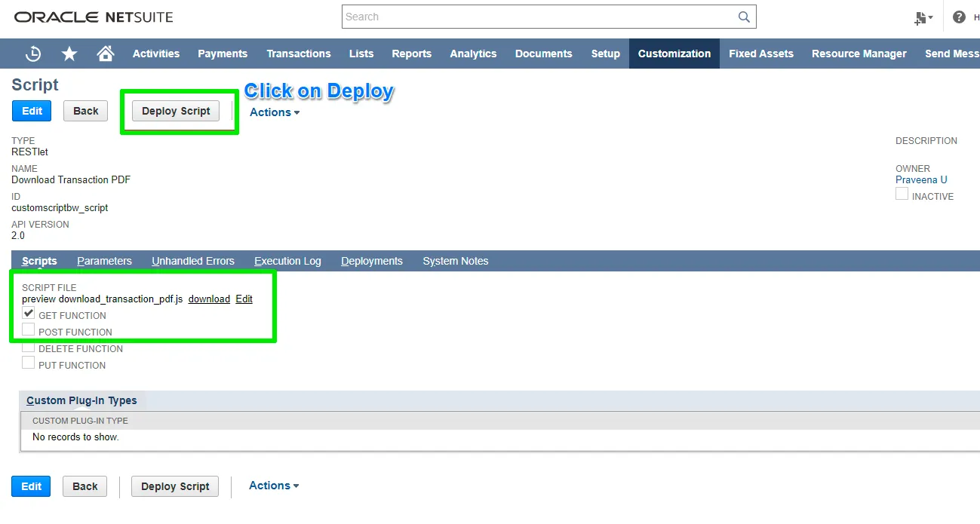Expand the top Actions dropdown
Image resolution: width=980 pixels, height=524 pixels.
[275, 112]
